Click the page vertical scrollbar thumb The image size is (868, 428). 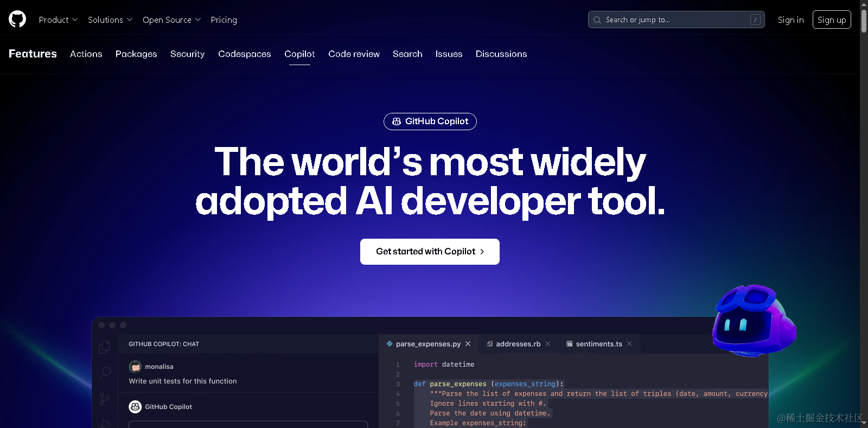click(x=864, y=21)
